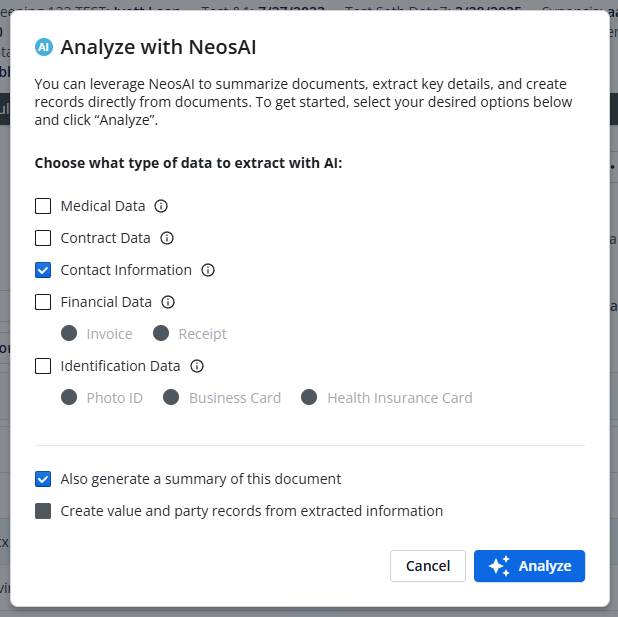Show the Financial Data info tooltip icon
Screen dimensions: 618x617
point(168,302)
